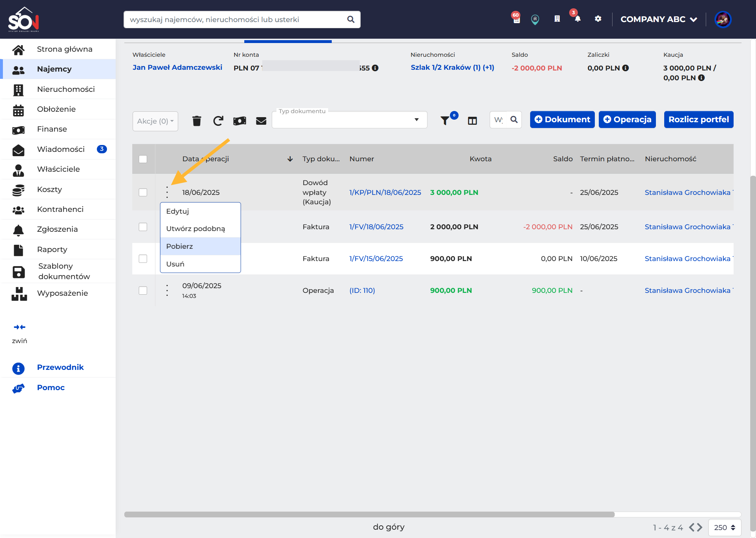The image size is (756, 538).
Task: Click the search magnifier in top search bar
Action: (x=351, y=20)
